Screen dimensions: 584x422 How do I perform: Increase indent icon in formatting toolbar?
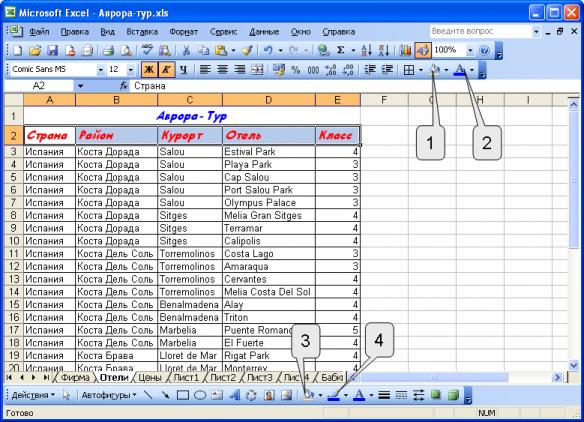coord(387,70)
